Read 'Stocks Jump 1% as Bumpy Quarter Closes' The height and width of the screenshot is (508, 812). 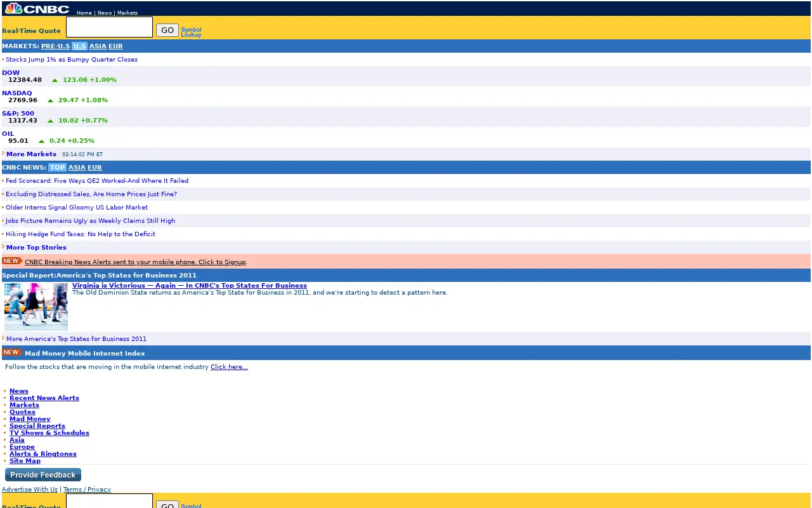72,60
